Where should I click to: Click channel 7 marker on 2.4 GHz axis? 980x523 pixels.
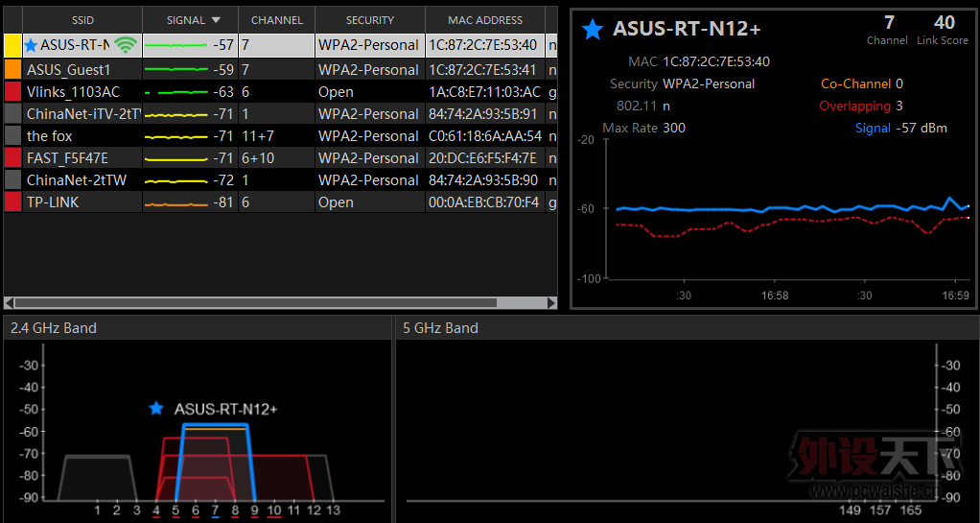[x=215, y=510]
